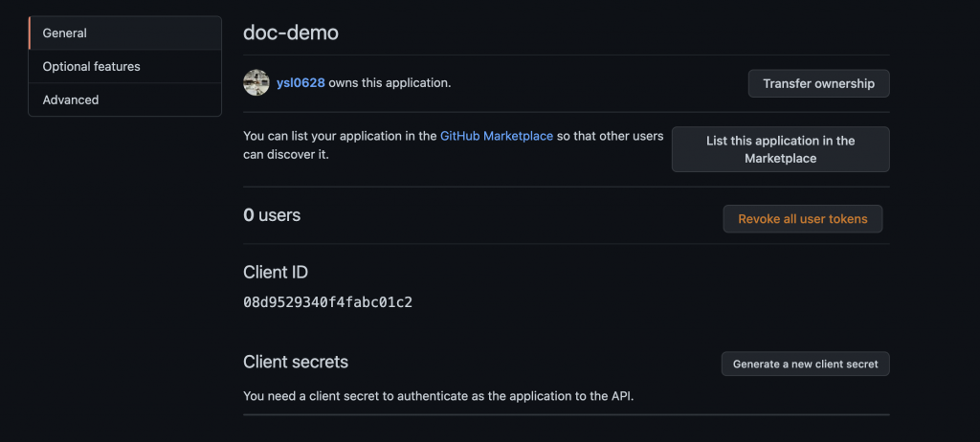Viewport: 980px width, 442px height.
Task: Click List this application in the Marketplace
Action: [780, 149]
